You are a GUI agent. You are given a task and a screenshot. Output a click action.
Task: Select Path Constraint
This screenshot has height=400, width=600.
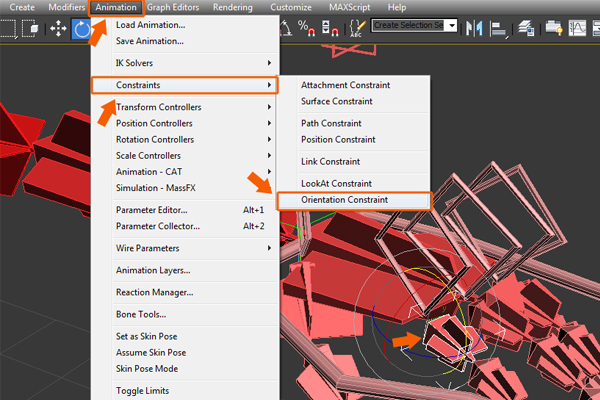pos(354,123)
